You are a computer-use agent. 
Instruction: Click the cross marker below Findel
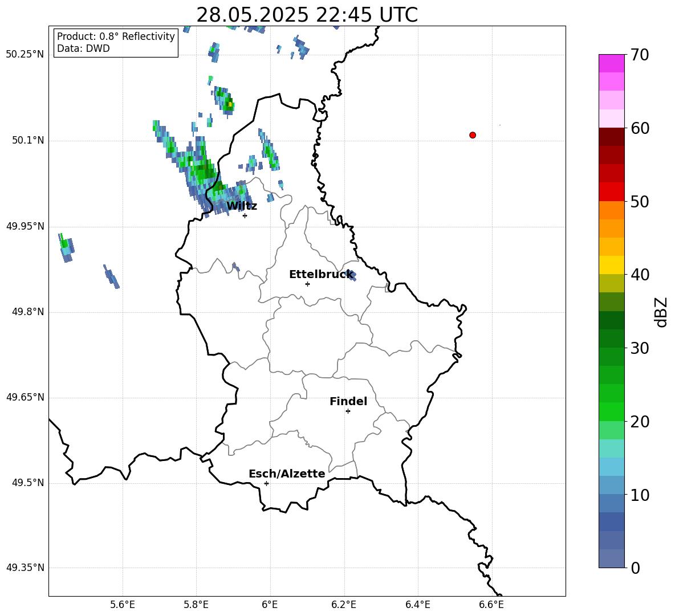pyautogui.click(x=348, y=411)
